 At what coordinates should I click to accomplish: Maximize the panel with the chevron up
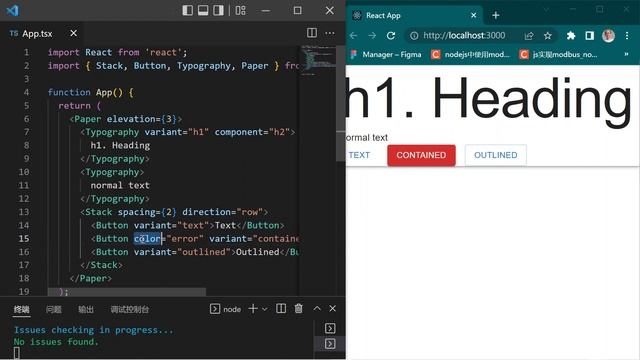317,309
